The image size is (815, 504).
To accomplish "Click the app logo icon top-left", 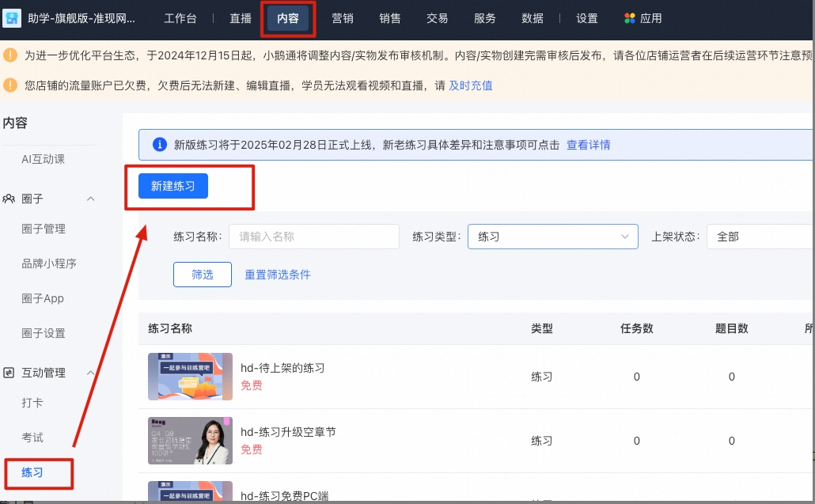I will [x=12, y=17].
